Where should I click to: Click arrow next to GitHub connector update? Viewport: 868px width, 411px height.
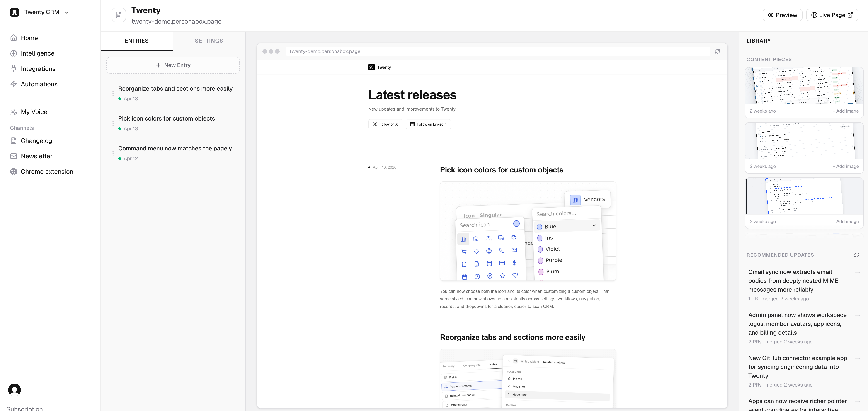click(858, 358)
